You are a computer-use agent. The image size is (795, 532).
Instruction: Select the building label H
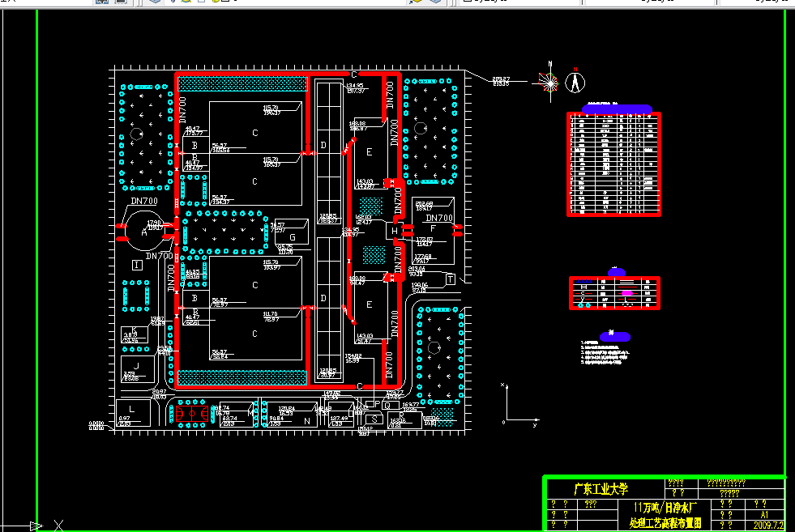(x=394, y=231)
